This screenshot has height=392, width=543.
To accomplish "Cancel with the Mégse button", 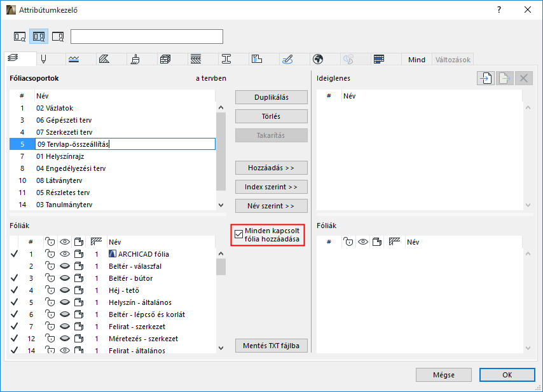I will pos(444,375).
